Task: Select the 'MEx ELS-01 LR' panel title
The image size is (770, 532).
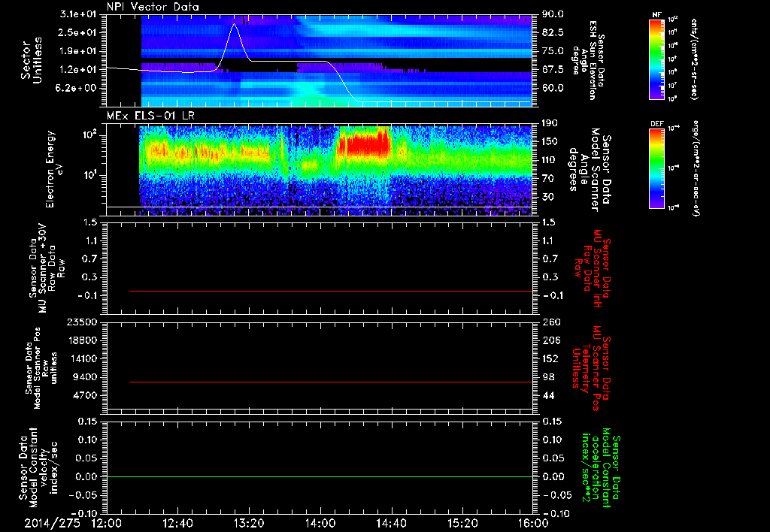Action: click(x=150, y=116)
